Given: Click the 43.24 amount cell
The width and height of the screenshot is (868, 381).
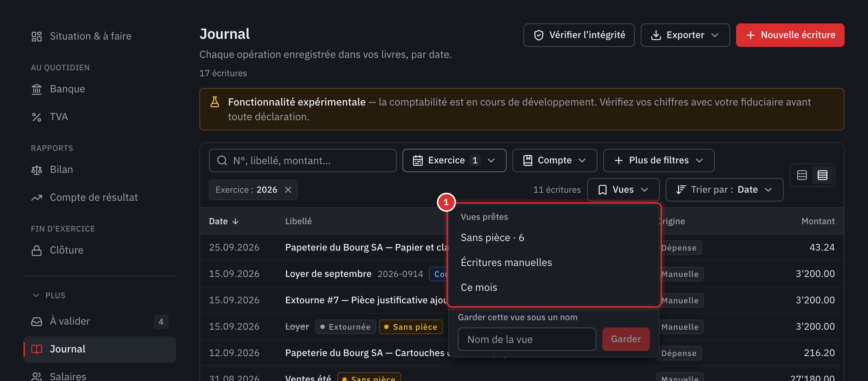Looking at the screenshot, I should coord(822,247).
